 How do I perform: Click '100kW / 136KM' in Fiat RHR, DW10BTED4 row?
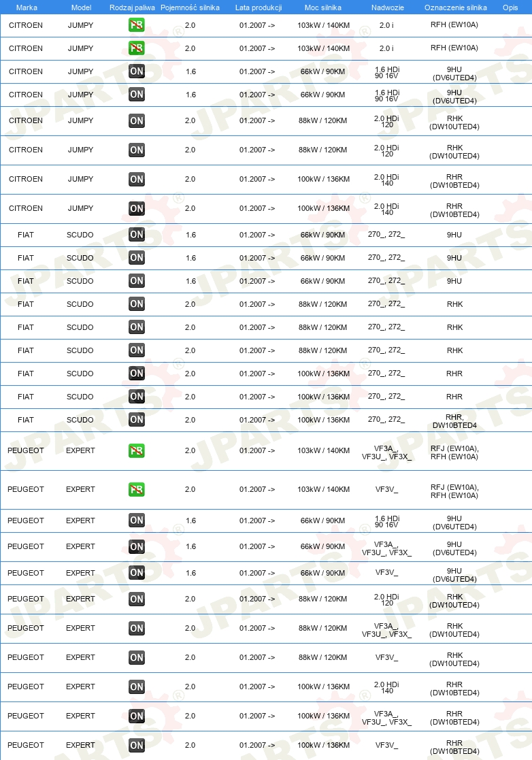pyautogui.click(x=323, y=420)
